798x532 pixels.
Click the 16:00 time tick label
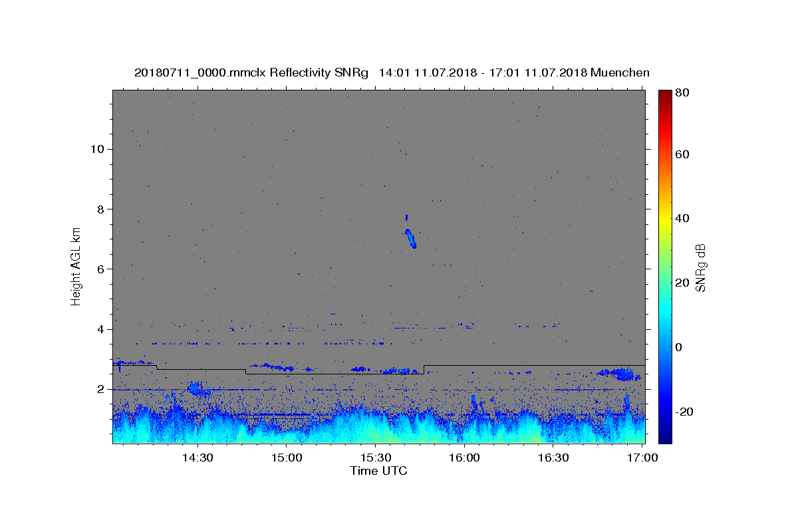[x=464, y=458]
